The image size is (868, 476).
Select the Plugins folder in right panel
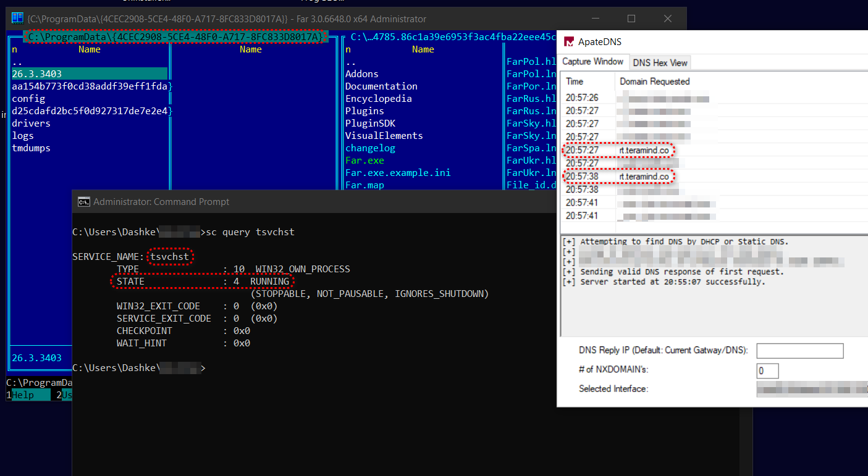tap(364, 111)
